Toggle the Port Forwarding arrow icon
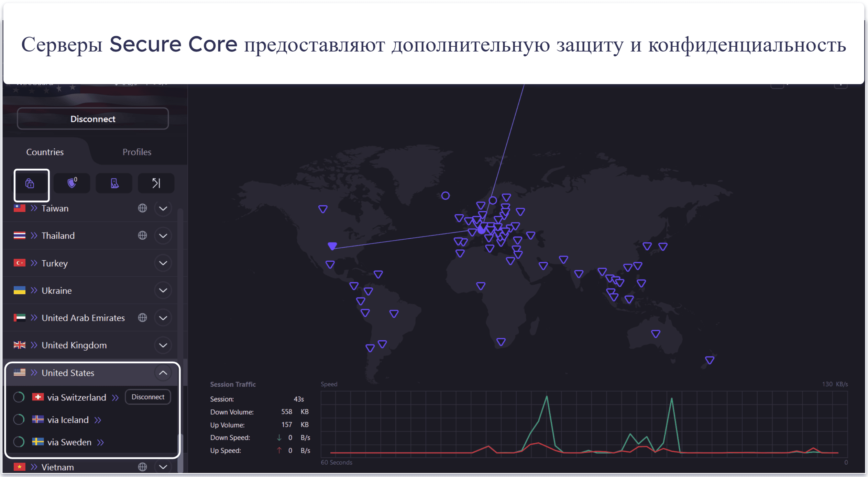 pyautogui.click(x=156, y=183)
